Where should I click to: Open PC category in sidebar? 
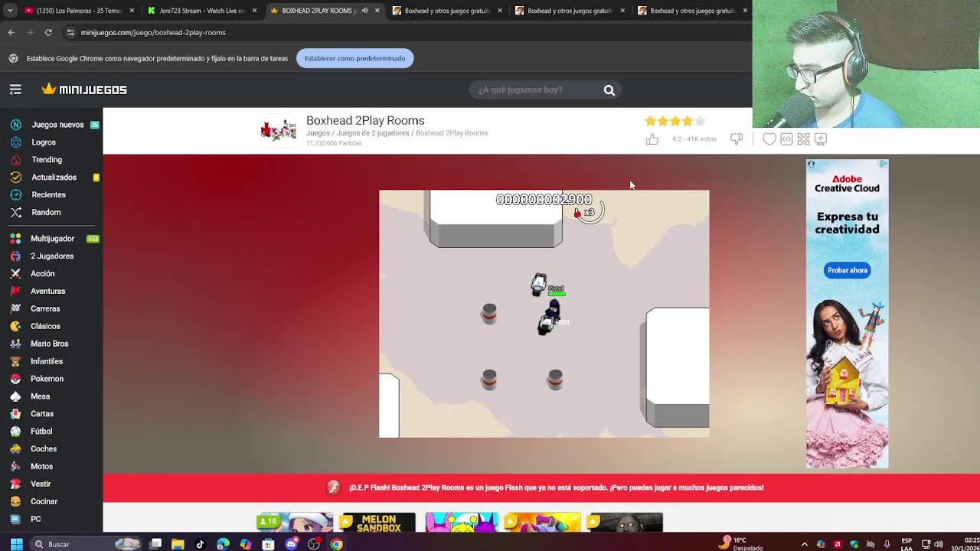tap(35, 520)
